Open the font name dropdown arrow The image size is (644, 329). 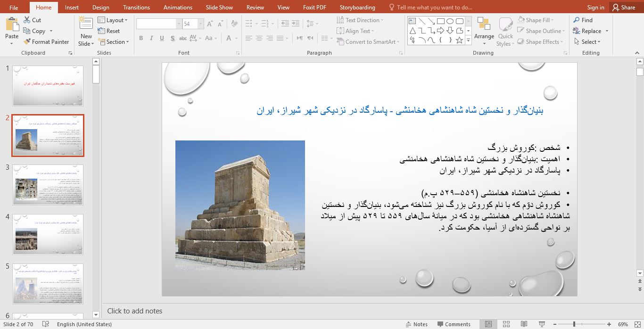pyautogui.click(x=179, y=24)
